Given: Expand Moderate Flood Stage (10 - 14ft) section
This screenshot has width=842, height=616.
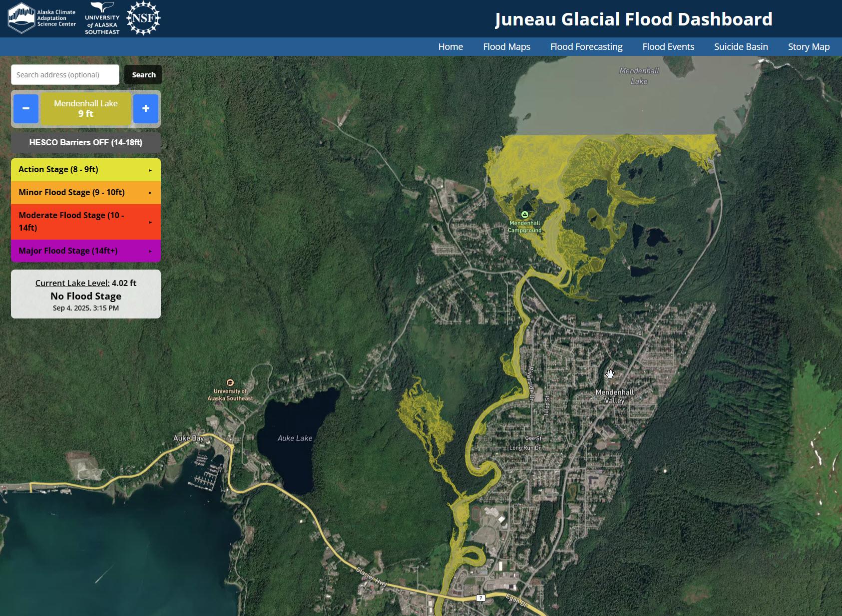Looking at the screenshot, I should pyautogui.click(x=86, y=222).
